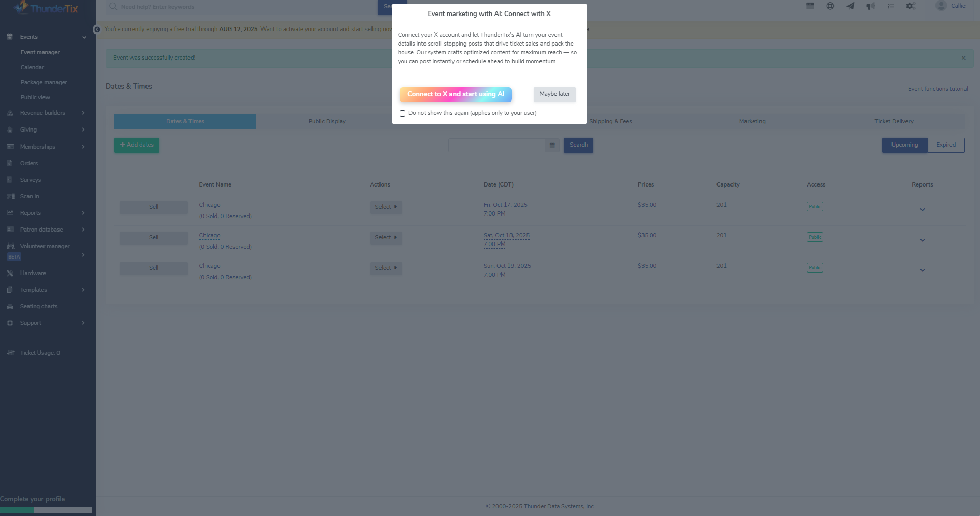Screen dimensions: 980x516
Task: Open Event manager in sidebar
Action: coord(40,52)
